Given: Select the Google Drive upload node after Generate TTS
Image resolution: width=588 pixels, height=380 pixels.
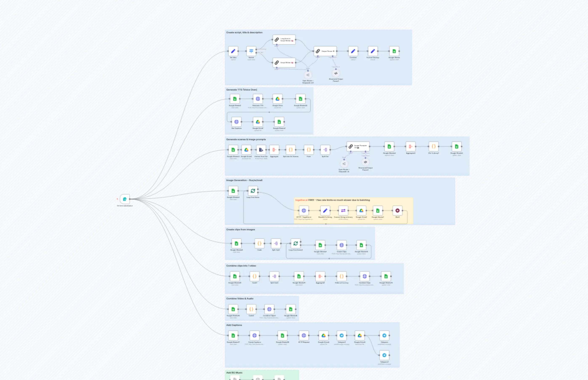Looking at the screenshot, I should click(x=278, y=99).
